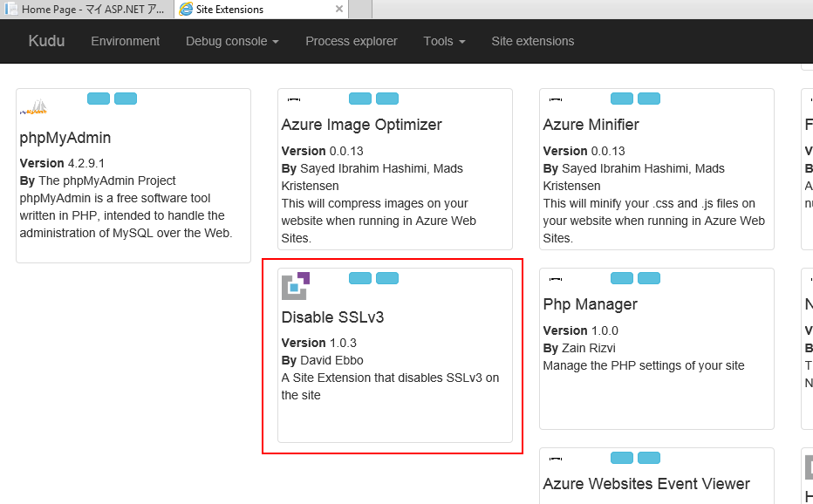813x504 pixels.
Task: Click the page icon on Home Page tab
Action: pyautogui.click(x=11, y=10)
